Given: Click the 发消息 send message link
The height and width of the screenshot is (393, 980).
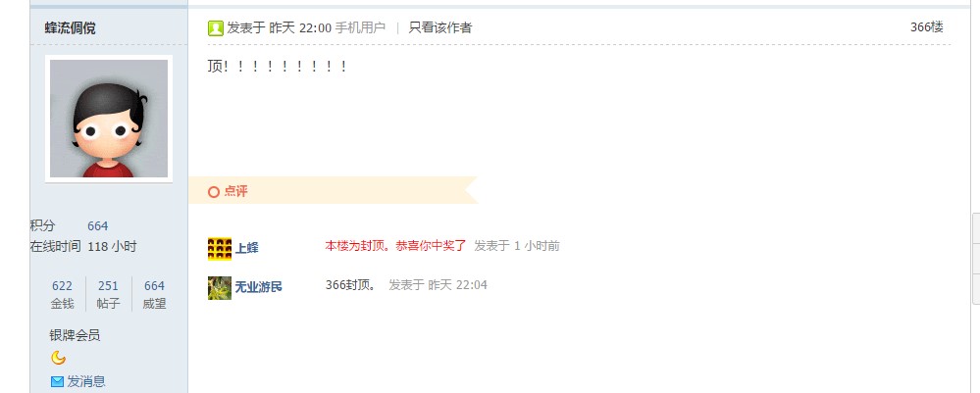Looking at the screenshot, I should tap(85, 381).
